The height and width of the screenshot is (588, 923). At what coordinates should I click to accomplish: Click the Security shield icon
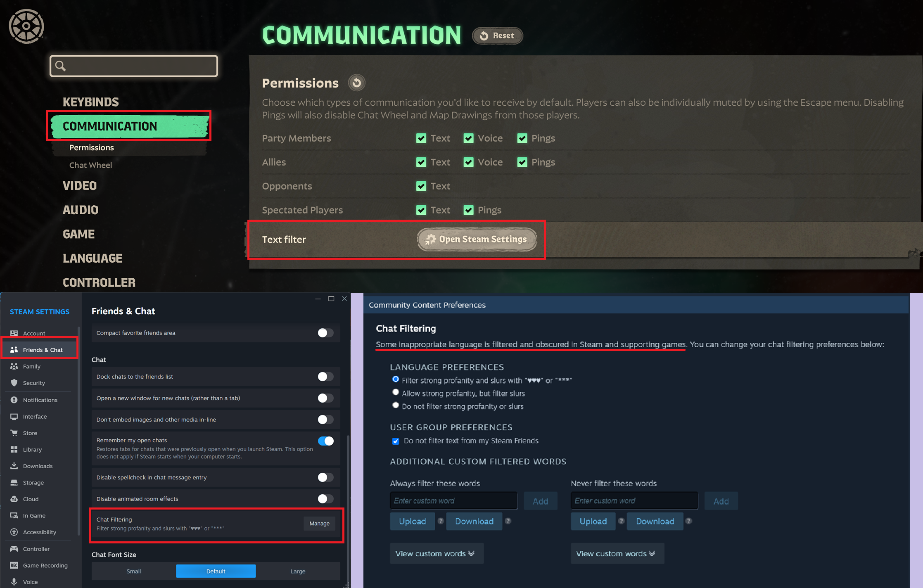tap(14, 383)
